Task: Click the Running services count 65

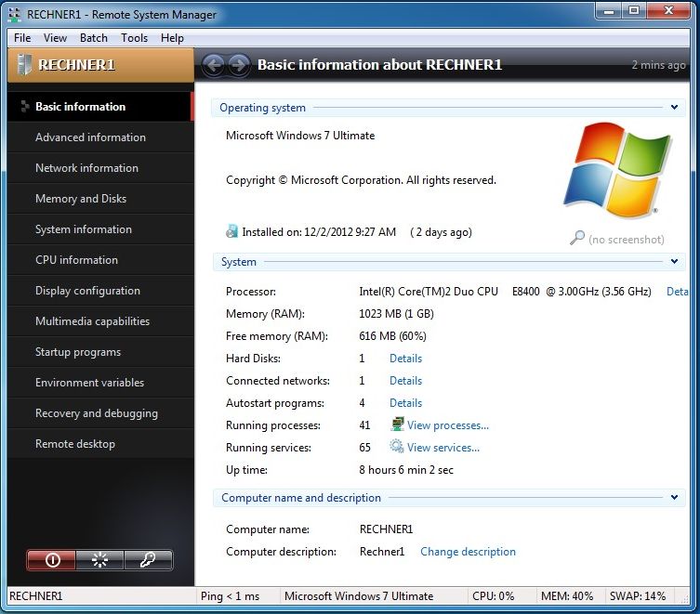Action: pos(364,448)
